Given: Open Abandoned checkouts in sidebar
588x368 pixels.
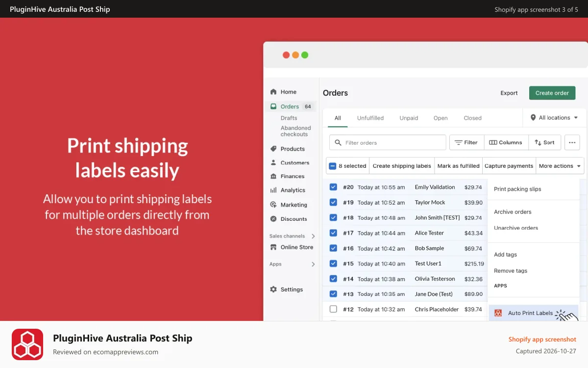Looking at the screenshot, I should tap(296, 131).
